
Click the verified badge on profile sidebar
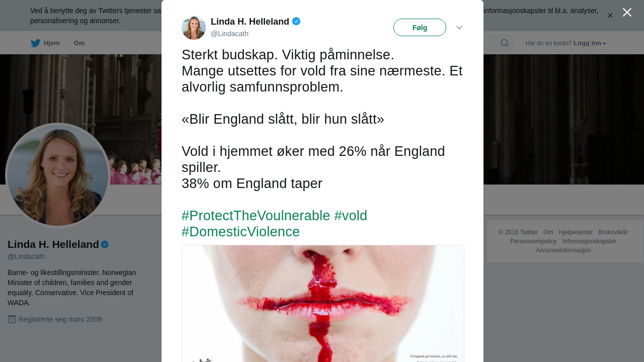pyautogui.click(x=105, y=244)
